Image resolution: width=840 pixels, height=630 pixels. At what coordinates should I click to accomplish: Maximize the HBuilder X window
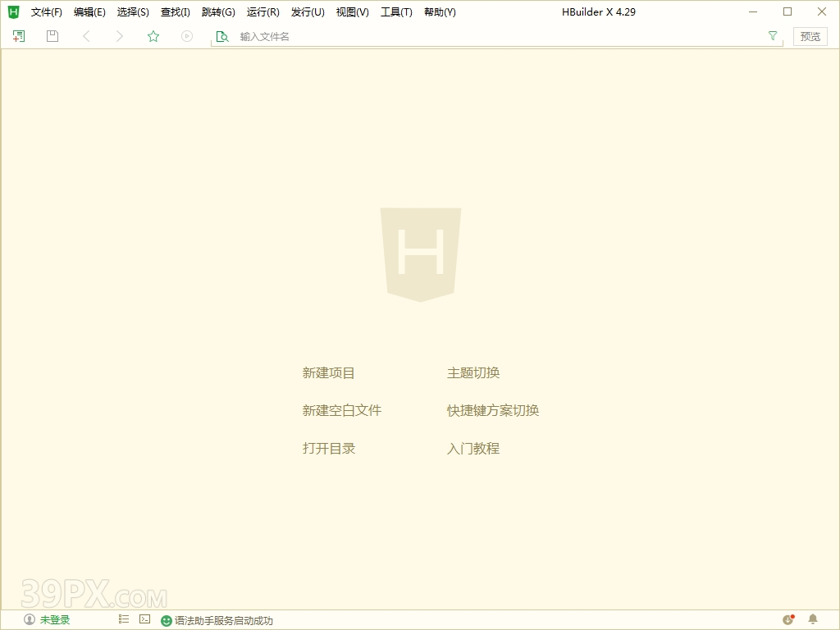tap(787, 11)
